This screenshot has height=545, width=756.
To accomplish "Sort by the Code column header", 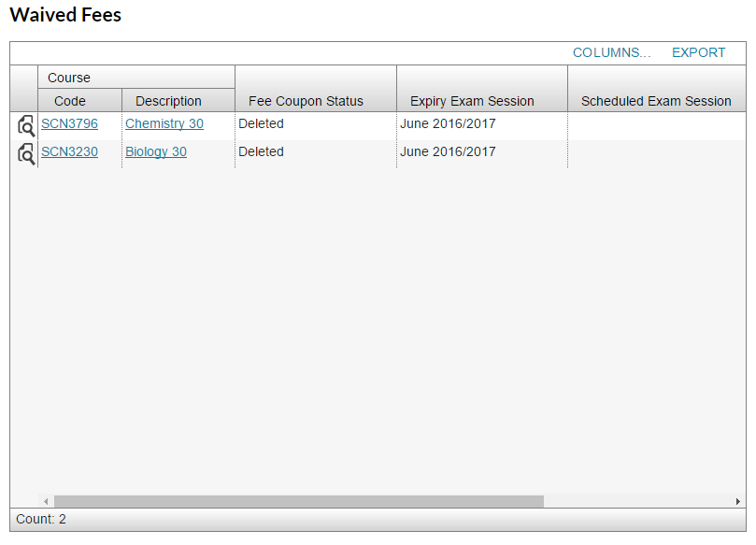I will (70, 101).
